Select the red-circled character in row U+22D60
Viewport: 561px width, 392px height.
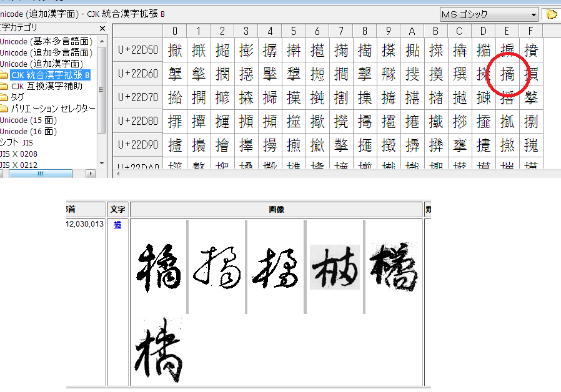(508, 75)
